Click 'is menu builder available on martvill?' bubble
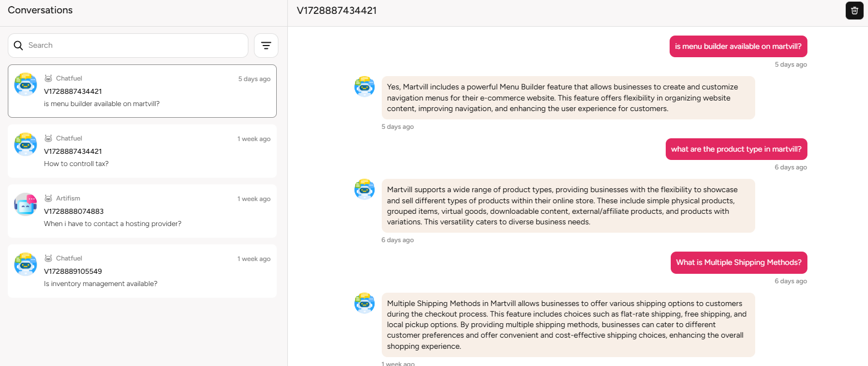 (738, 47)
